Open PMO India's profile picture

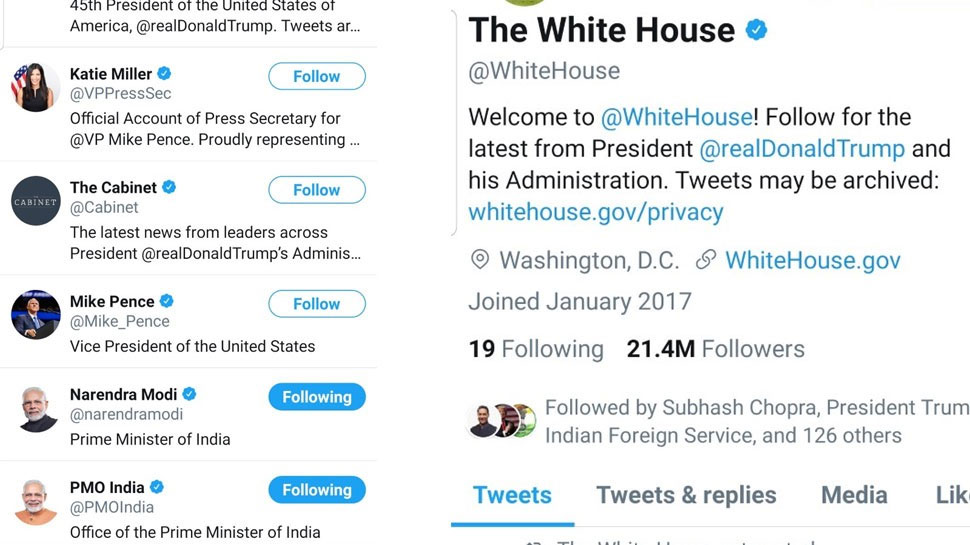(35, 500)
